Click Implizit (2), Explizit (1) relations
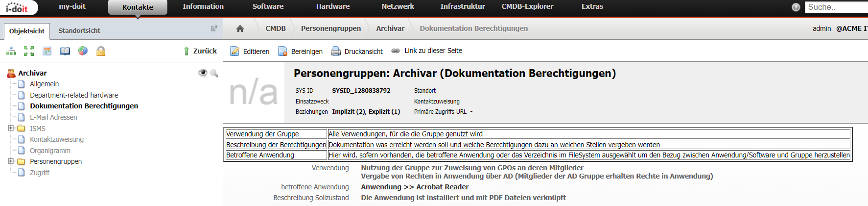 point(366,112)
